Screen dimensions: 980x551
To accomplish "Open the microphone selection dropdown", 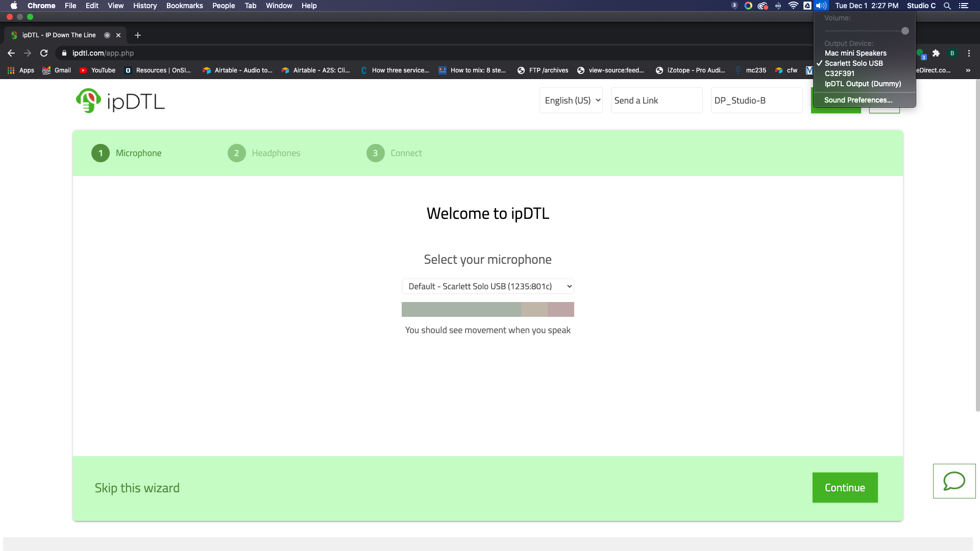I will click(x=488, y=286).
